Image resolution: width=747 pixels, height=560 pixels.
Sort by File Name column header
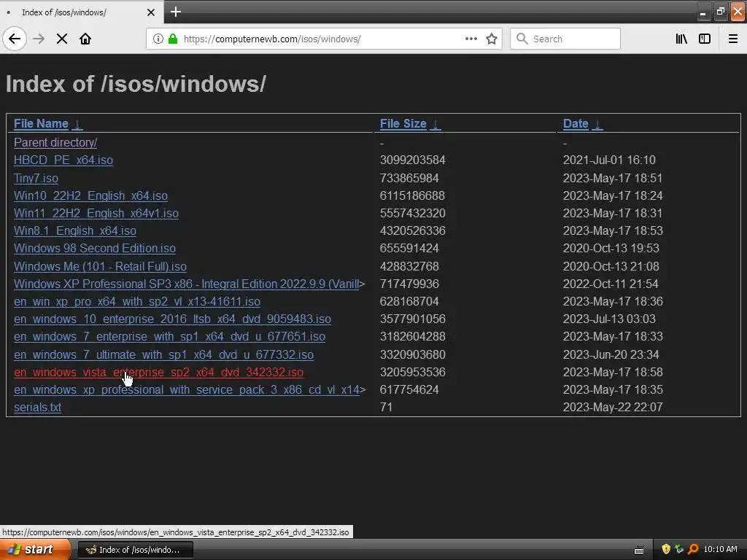[41, 124]
